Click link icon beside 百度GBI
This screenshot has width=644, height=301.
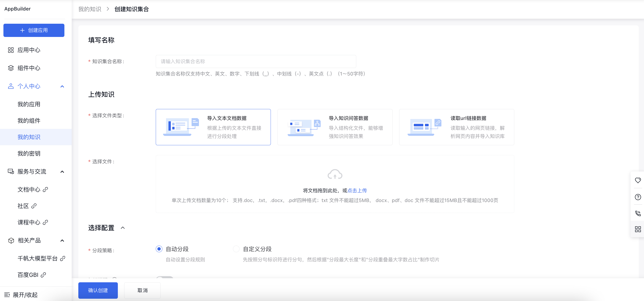pyautogui.click(x=43, y=275)
